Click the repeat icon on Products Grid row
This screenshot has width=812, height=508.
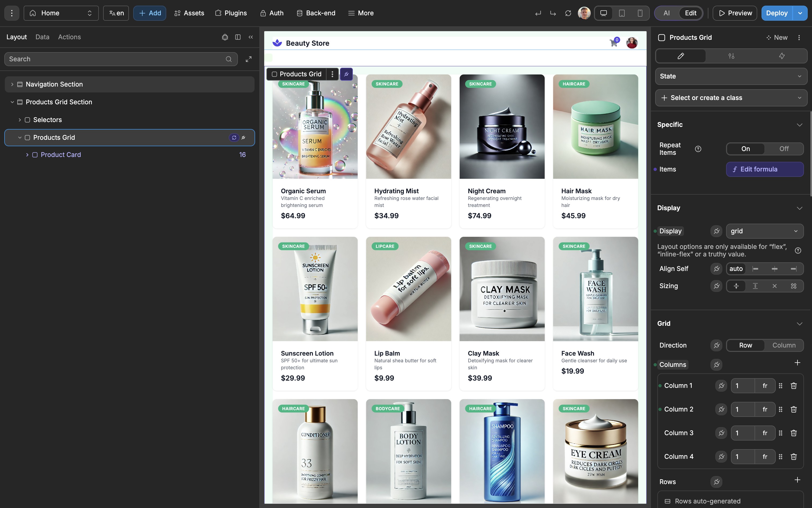234,138
